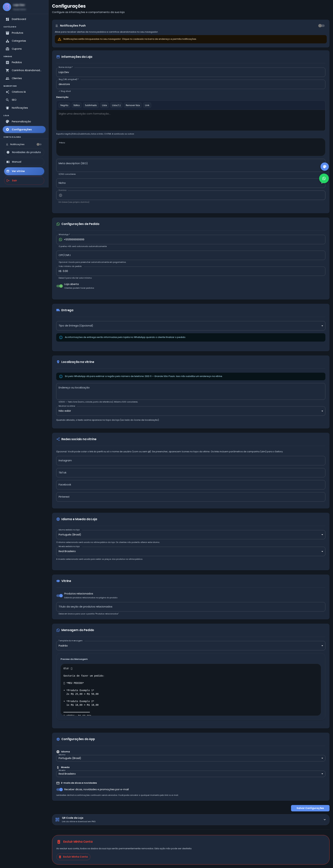Apply Negrito formatting to the description
The height and width of the screenshot is (868, 333).
point(64,105)
